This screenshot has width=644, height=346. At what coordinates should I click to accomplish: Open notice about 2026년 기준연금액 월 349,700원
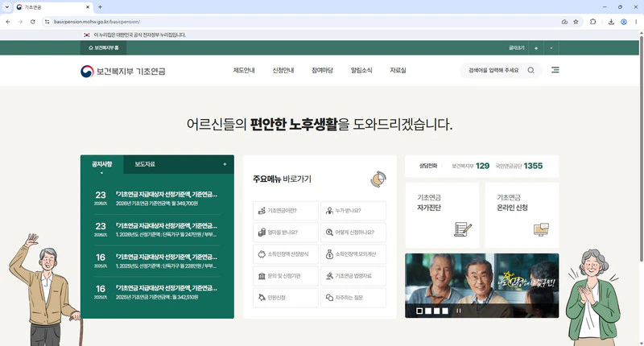pyautogui.click(x=157, y=198)
